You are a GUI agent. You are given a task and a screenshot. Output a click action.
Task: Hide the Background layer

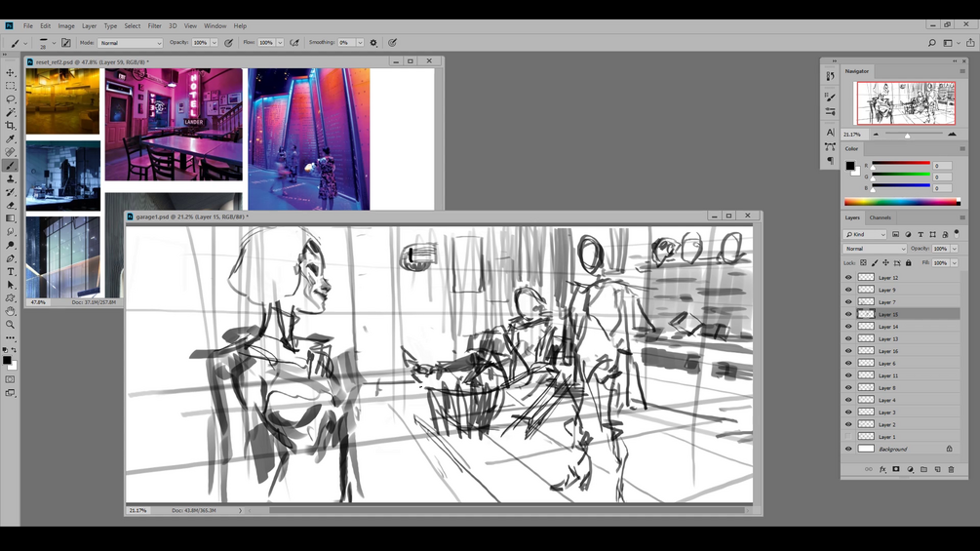tap(848, 450)
